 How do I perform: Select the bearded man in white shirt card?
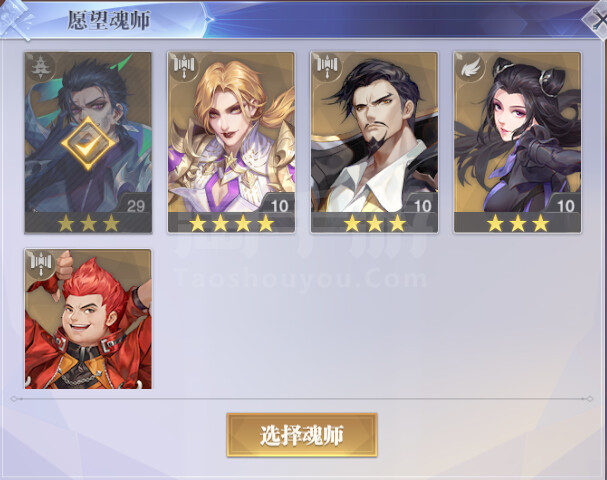[x=374, y=142]
